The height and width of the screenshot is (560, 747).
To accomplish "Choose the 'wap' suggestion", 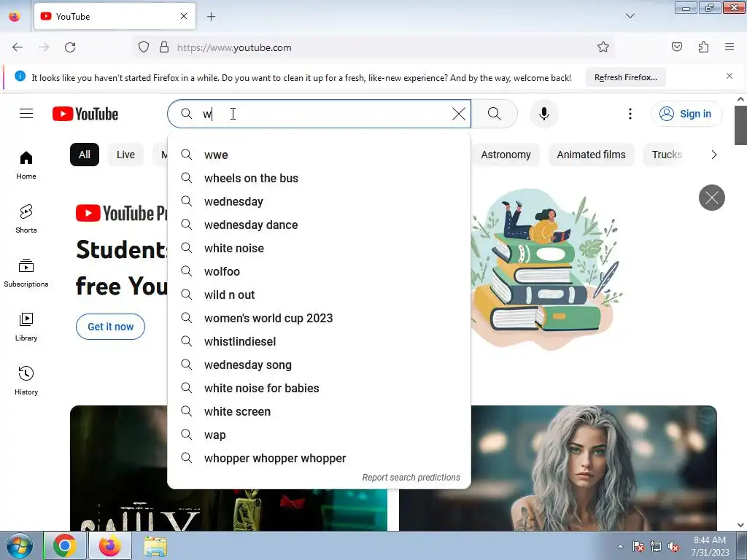I will pyautogui.click(x=320, y=435).
